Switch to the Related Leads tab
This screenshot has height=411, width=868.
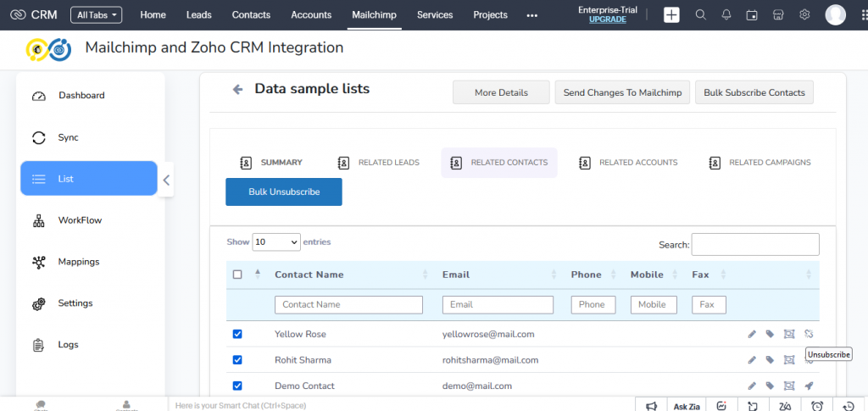[x=378, y=163]
